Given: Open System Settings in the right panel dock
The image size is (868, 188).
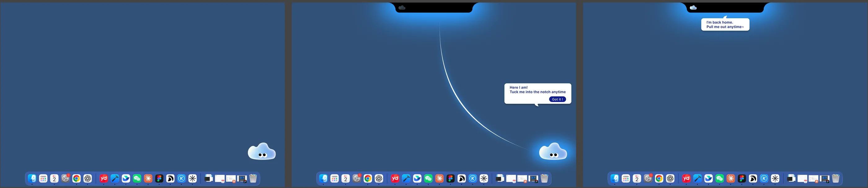Looking at the screenshot, I should click(x=648, y=178).
